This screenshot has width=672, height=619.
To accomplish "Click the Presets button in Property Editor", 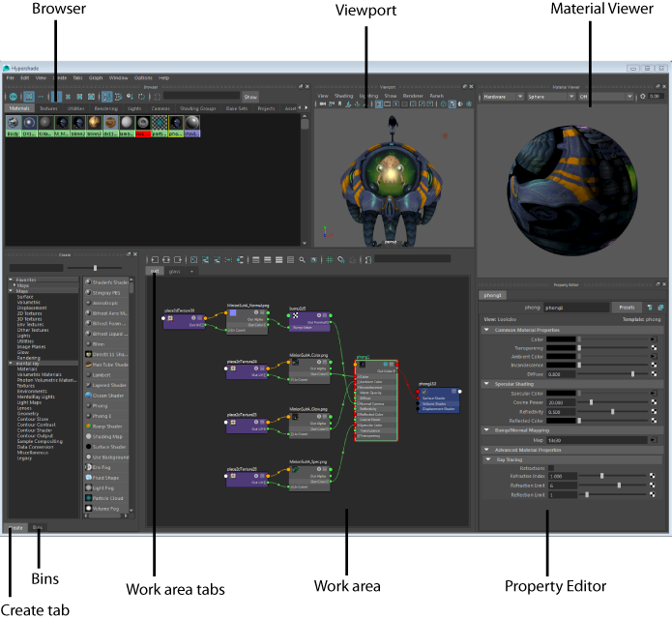I will point(627,308).
